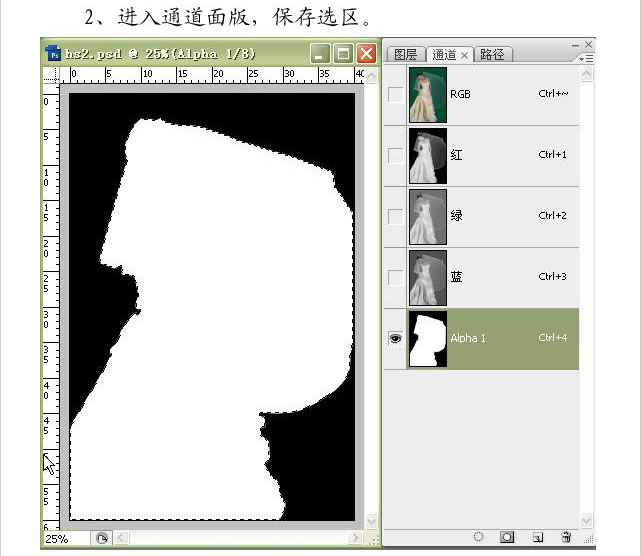Select Blue channel thumbnail

click(x=428, y=278)
